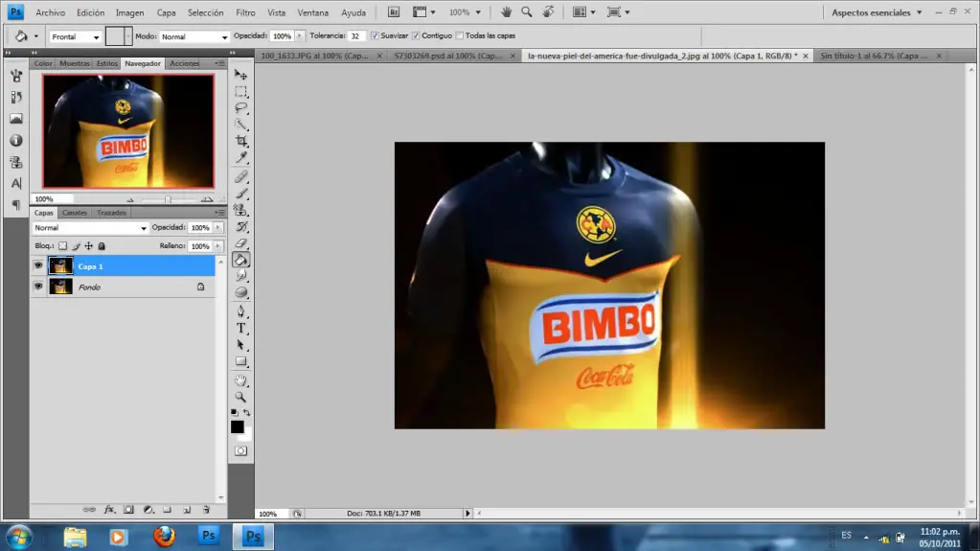Select the Rectangular Marquee tool

[240, 91]
